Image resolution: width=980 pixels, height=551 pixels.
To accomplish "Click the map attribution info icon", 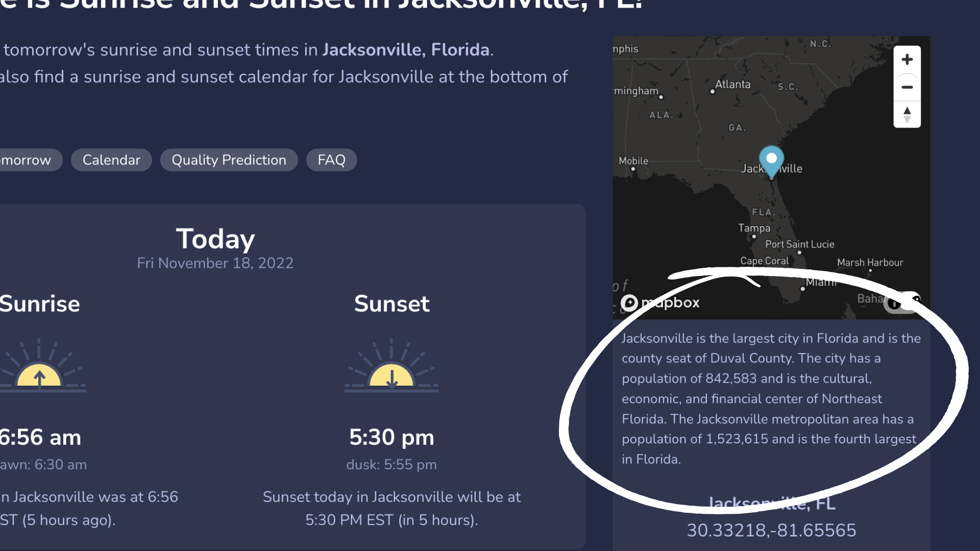I will 894,303.
